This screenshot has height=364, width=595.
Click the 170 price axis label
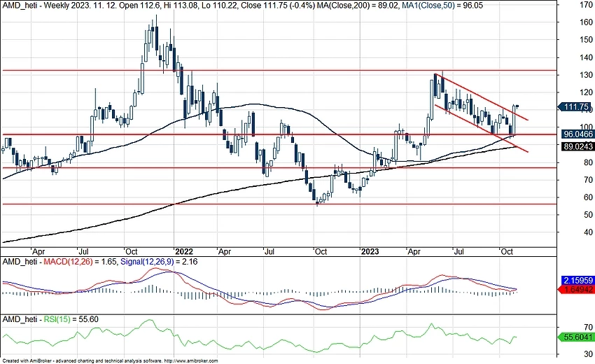point(587,5)
